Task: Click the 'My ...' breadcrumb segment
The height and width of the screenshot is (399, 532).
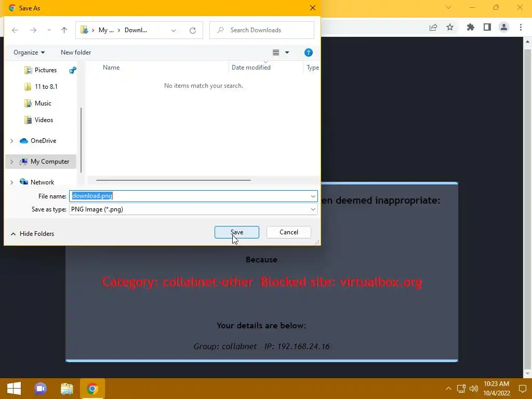Action: pyautogui.click(x=106, y=30)
